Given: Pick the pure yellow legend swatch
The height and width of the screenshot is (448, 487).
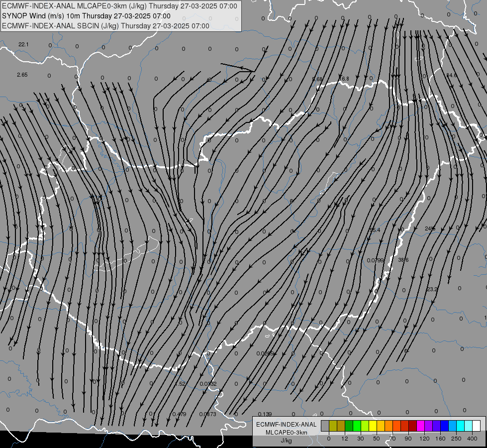Looking at the screenshot, I should pyautogui.click(x=373, y=426).
